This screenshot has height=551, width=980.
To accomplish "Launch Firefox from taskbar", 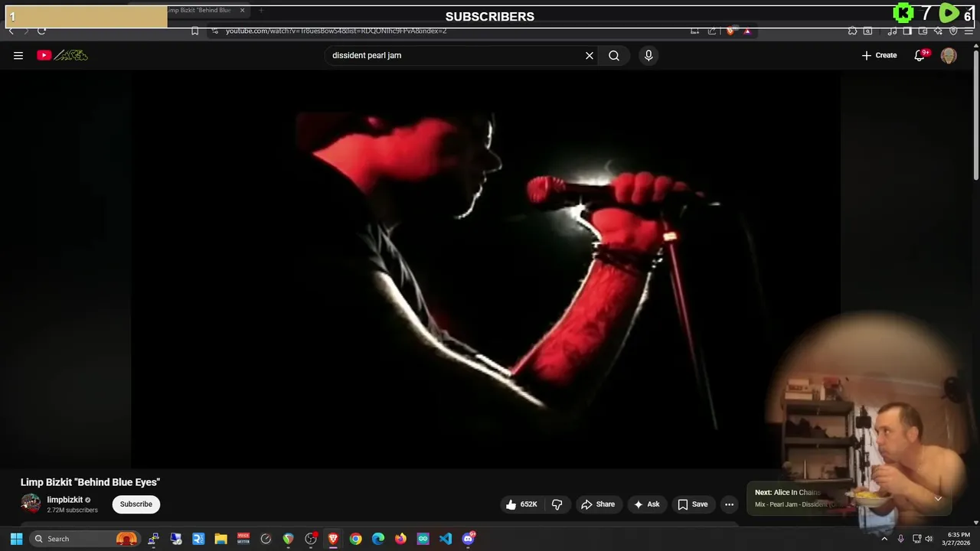I will pos(400,539).
